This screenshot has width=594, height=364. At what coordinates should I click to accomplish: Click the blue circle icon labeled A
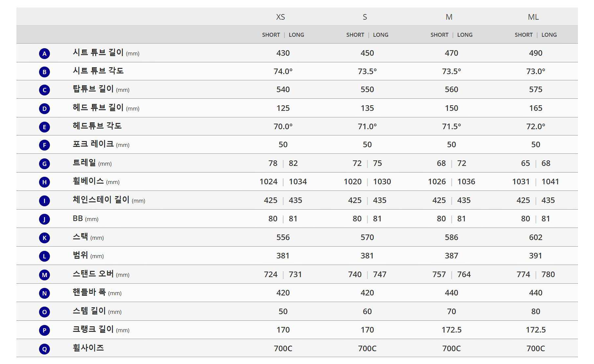pyautogui.click(x=44, y=53)
